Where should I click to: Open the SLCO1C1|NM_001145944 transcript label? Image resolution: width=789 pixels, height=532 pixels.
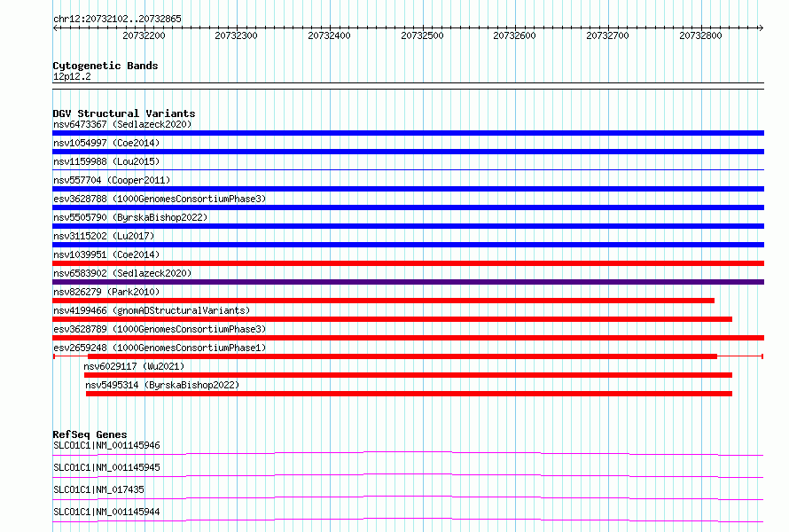pos(106,512)
